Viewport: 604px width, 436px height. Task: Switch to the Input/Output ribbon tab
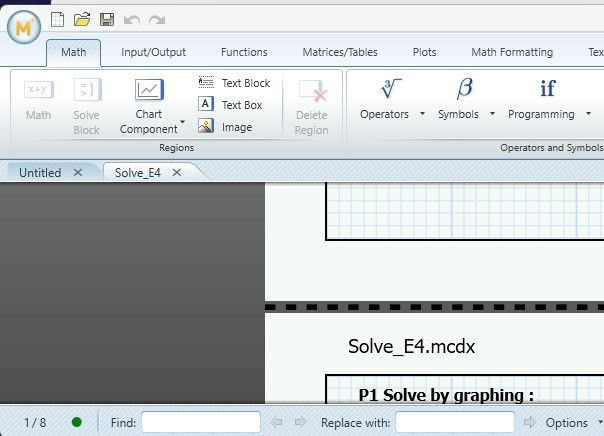tap(153, 52)
